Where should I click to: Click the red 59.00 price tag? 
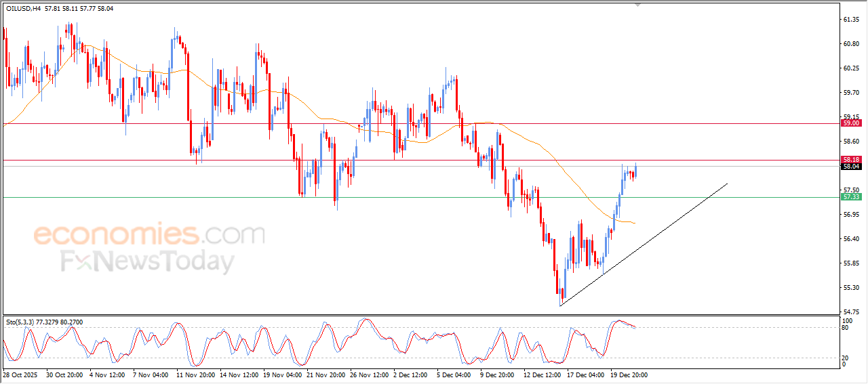851,123
